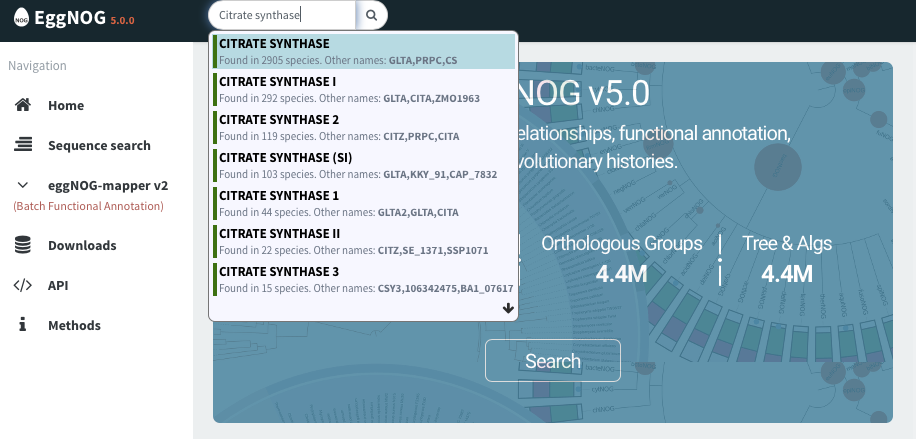Click the EggNOG egg logo icon
The width and height of the screenshot is (916, 439).
point(22,18)
